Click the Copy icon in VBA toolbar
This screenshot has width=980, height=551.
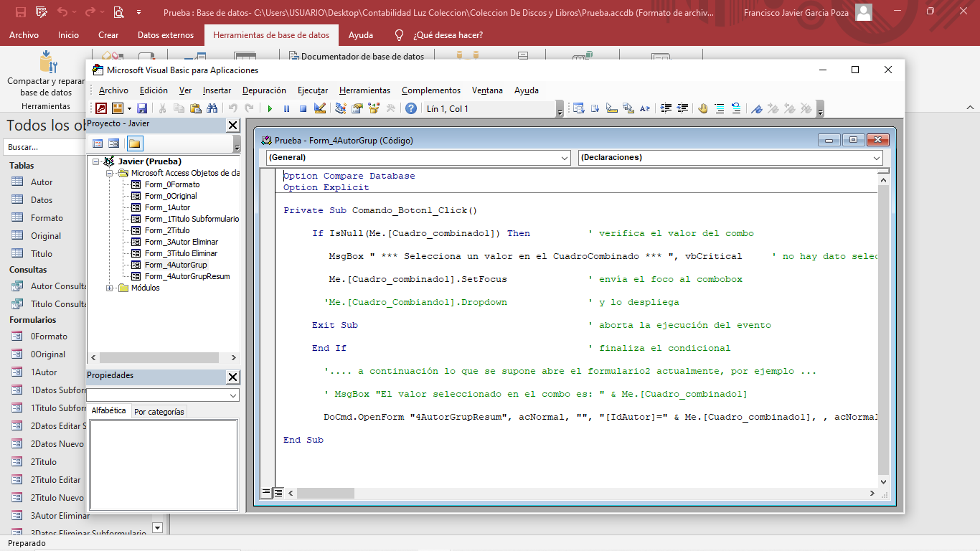179,108
